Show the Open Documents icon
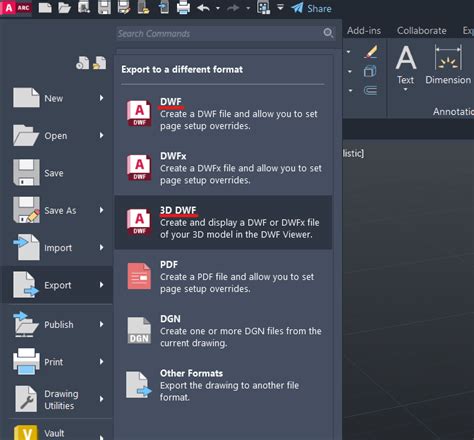Image resolution: width=474 pixels, height=440 pixels. pyautogui.click(x=99, y=63)
